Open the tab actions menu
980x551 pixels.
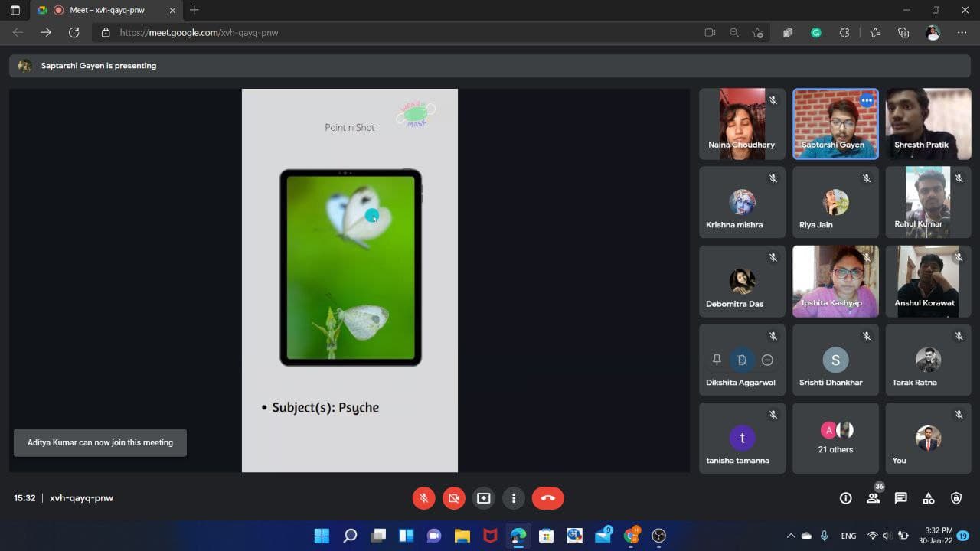coord(15,11)
